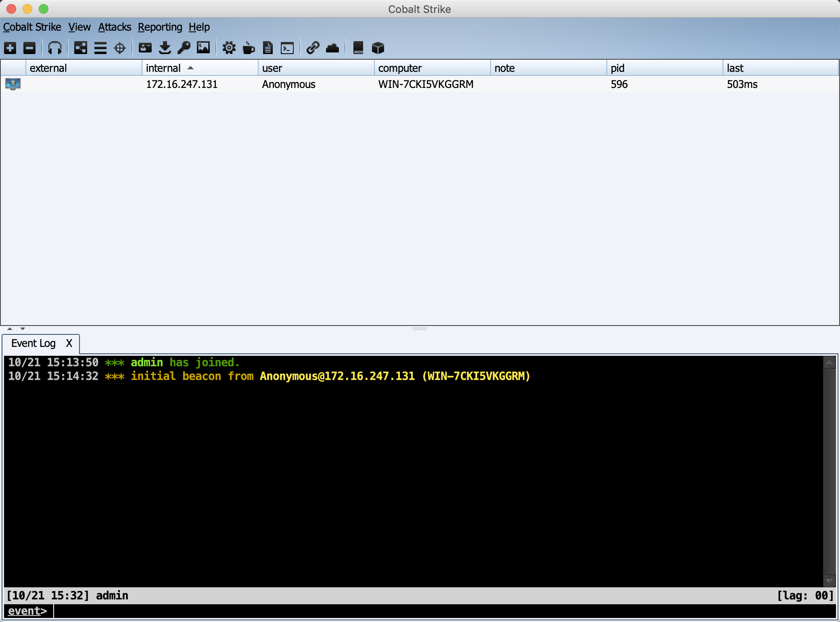Viewport: 840px width, 622px height.
Task: Open the Help book icon
Action: pos(358,48)
